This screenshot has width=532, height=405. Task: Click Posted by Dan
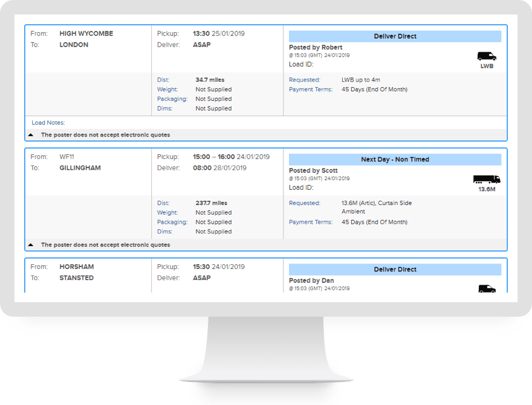pos(311,280)
